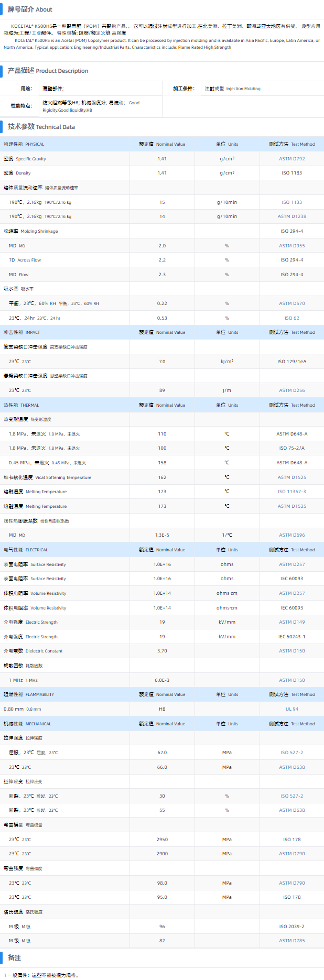Select the ASTM D955 shrinkage method link

[291, 246]
